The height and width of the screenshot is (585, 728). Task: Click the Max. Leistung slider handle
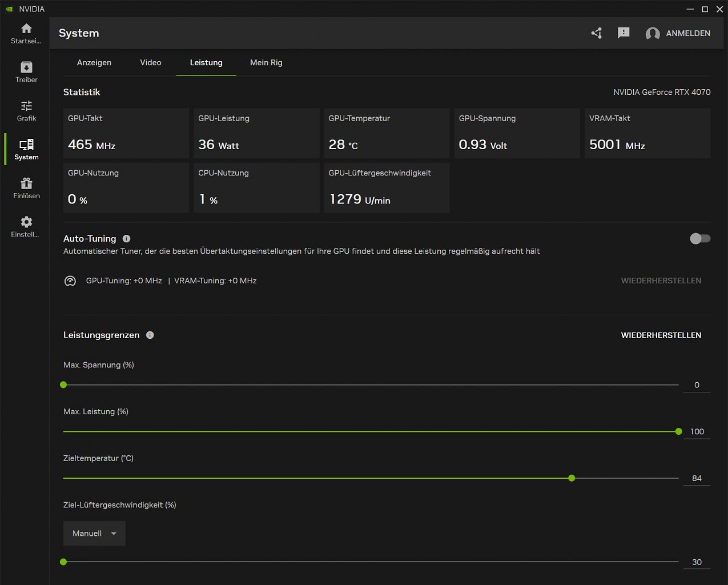tap(678, 432)
